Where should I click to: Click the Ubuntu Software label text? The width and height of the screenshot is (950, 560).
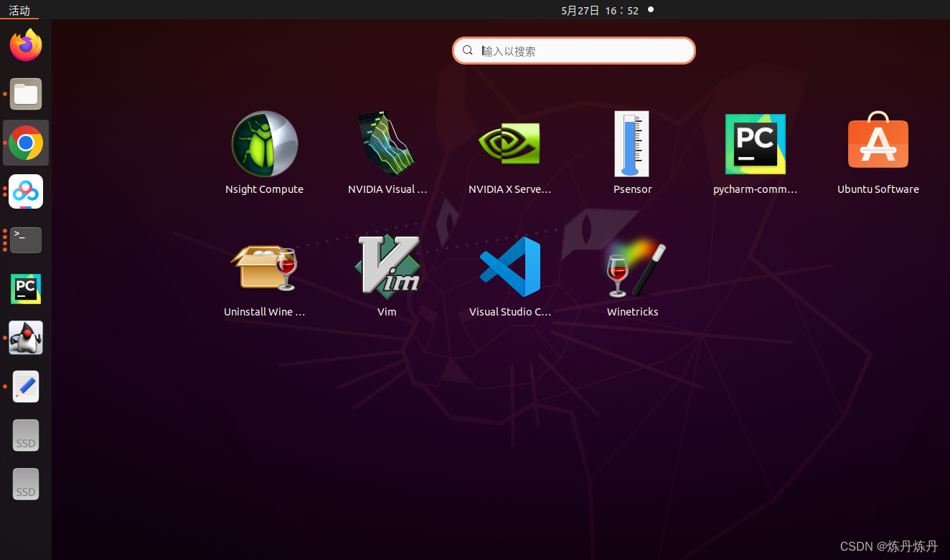tap(878, 189)
